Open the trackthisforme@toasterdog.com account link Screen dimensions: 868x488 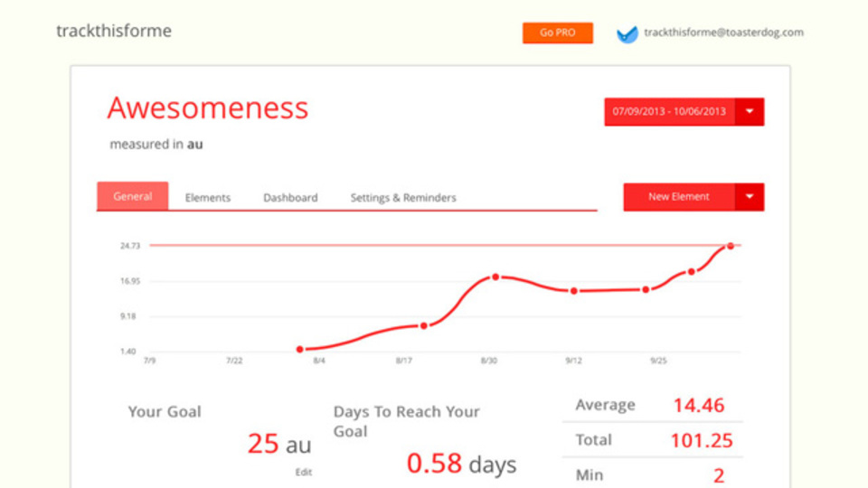[x=723, y=33]
